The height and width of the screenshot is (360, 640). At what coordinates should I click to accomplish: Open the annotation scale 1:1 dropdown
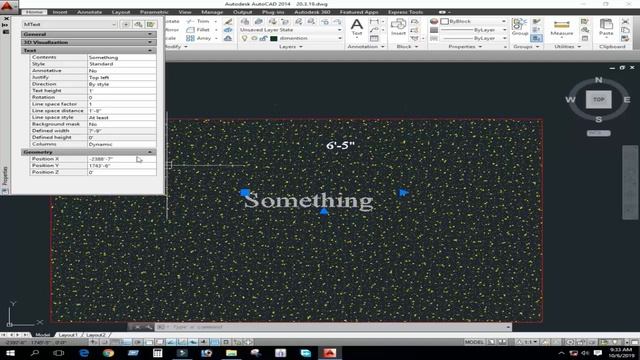coord(529,342)
